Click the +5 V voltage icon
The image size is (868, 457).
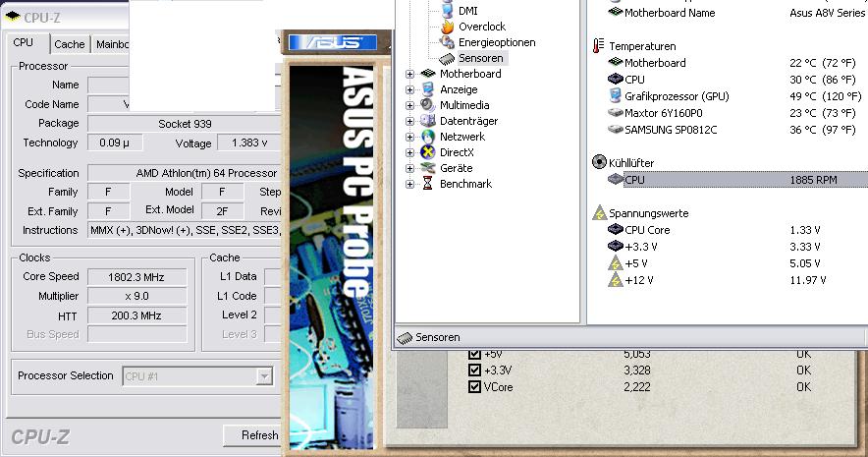pos(616,263)
